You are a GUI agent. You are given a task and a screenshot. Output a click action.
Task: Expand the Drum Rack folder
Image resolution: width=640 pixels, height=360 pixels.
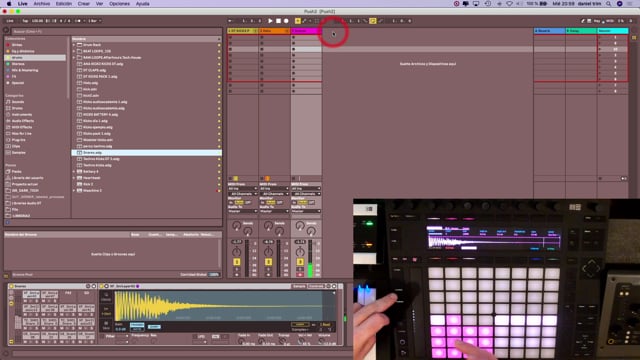[x=74, y=45]
